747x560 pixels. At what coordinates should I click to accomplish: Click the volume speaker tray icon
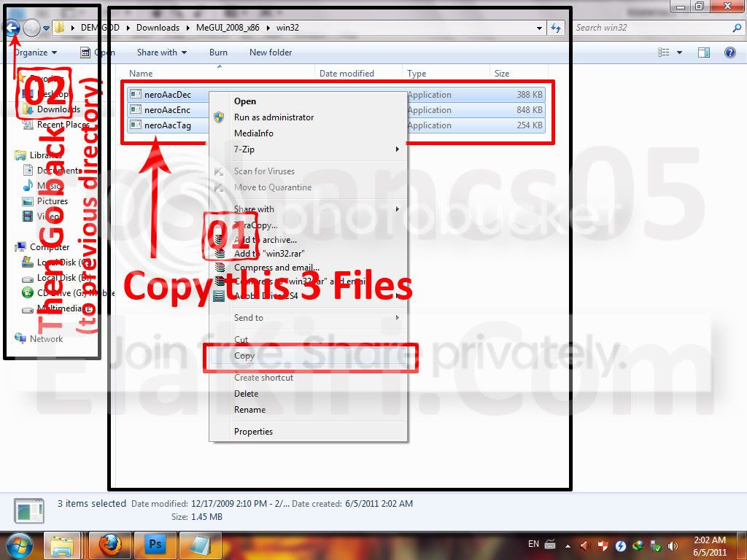673,546
